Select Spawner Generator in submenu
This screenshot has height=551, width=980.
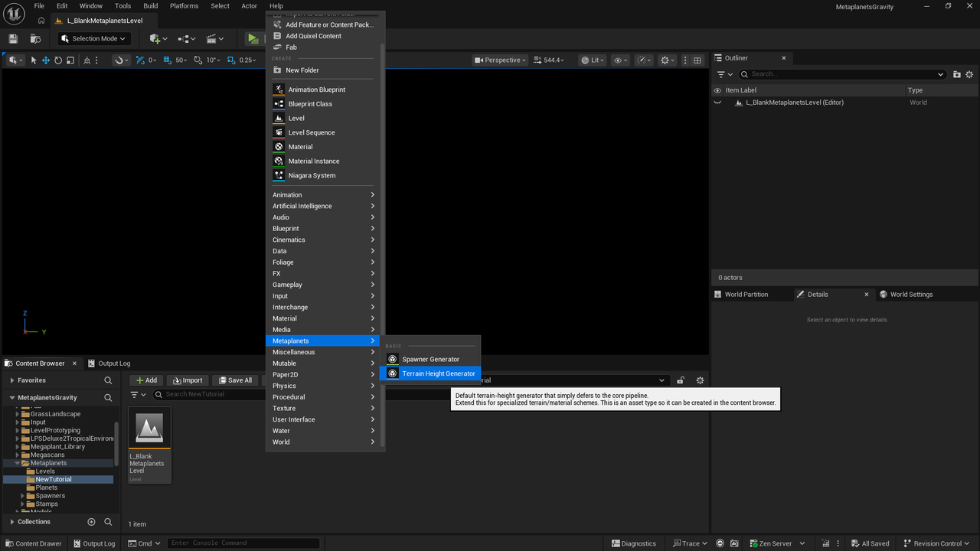click(x=430, y=359)
